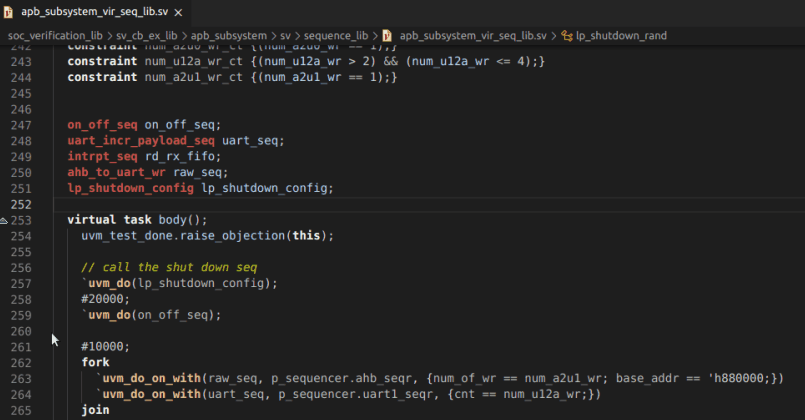This screenshot has height=420, width=805.
Task: Open apb_subsystem breadcrumb folder
Action: [x=232, y=35]
